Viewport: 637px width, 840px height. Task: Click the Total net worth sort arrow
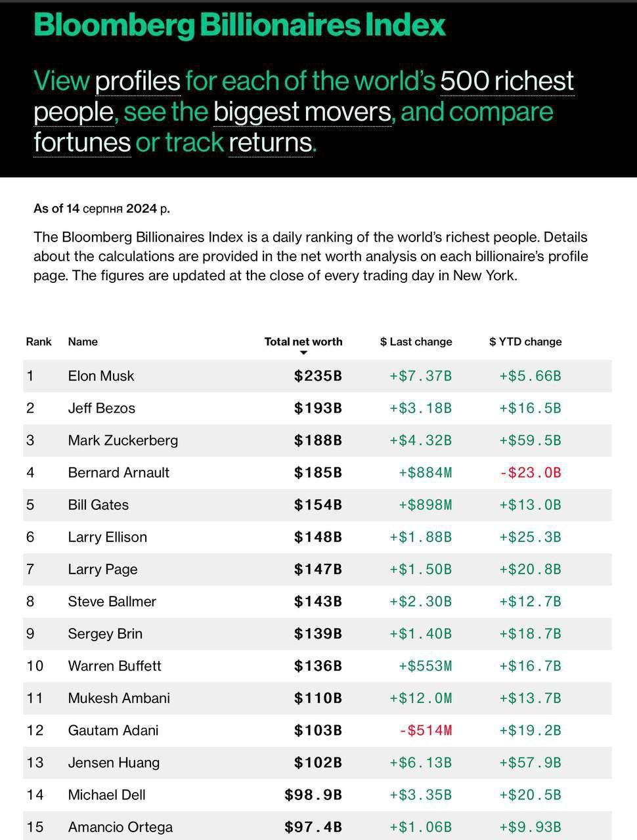[303, 353]
